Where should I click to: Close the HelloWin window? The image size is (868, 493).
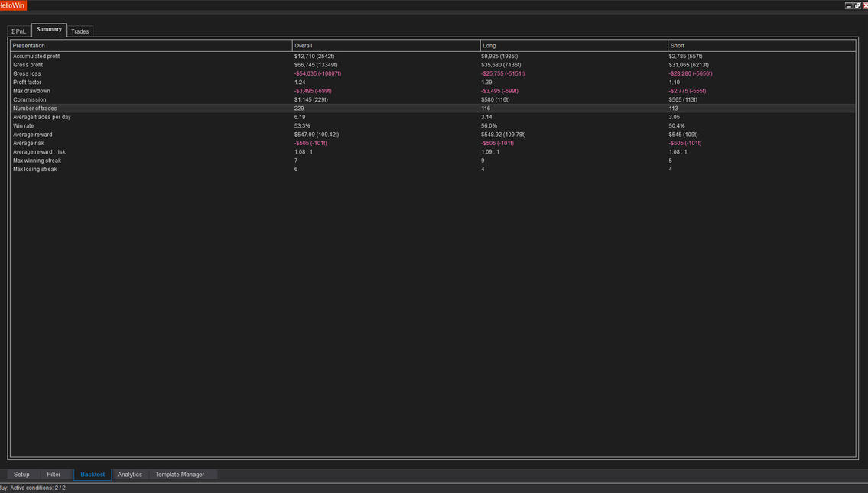click(865, 5)
